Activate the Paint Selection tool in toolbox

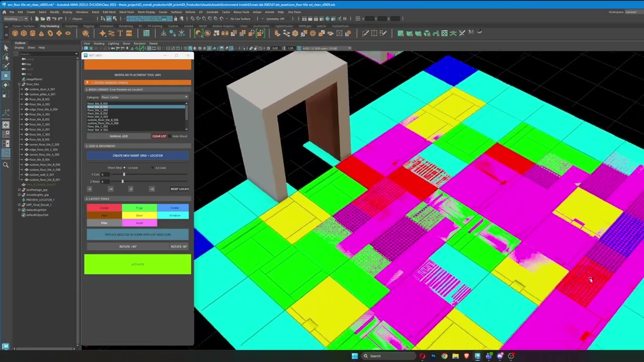(6, 66)
